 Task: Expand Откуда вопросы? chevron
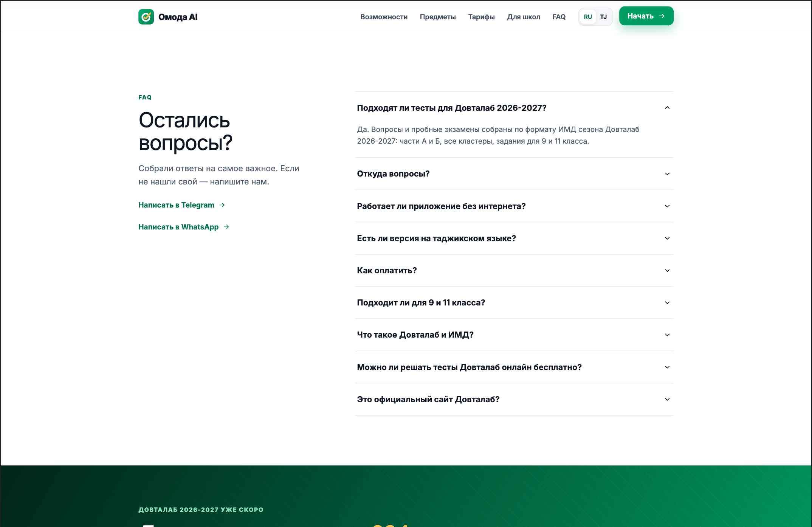[x=667, y=174]
